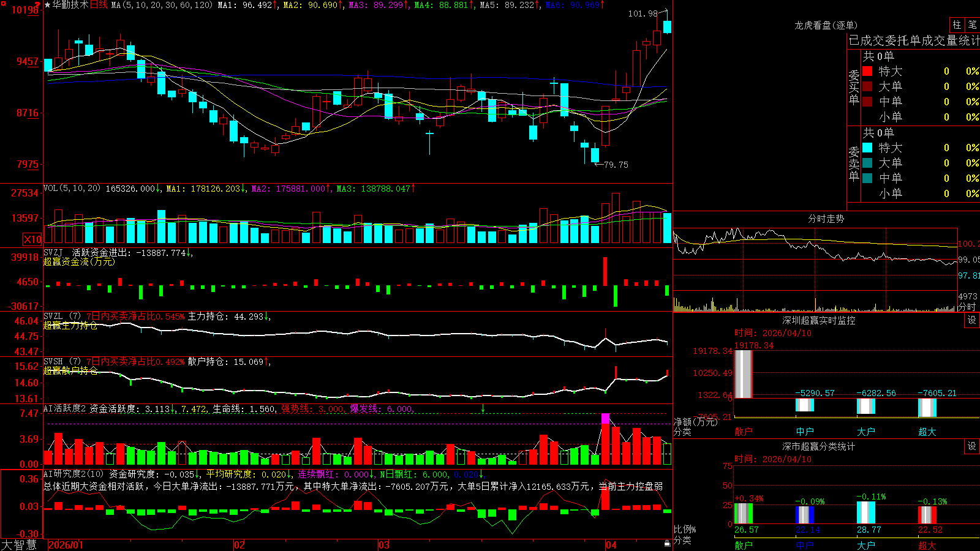Click the SVSH indicator name

pyautogui.click(x=53, y=361)
